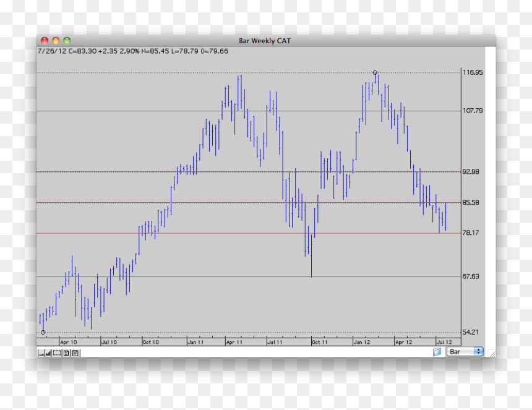
Task: Click the Jul 11 date label
Action: point(275,342)
